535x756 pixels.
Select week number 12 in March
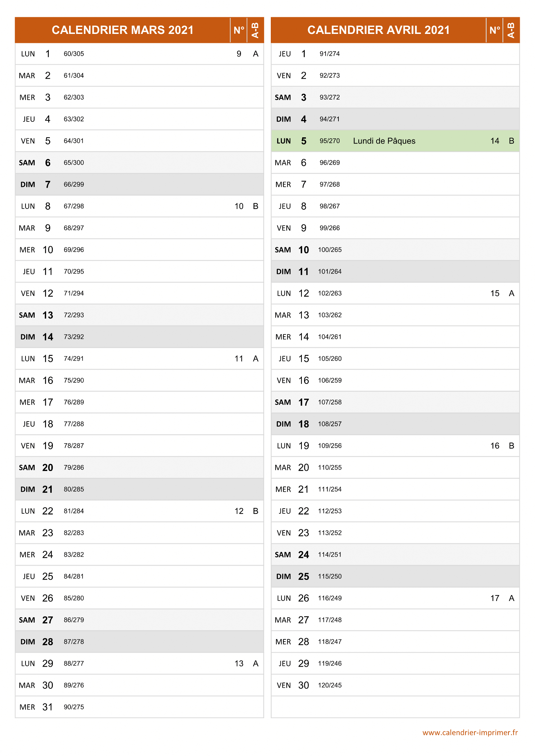239,511
